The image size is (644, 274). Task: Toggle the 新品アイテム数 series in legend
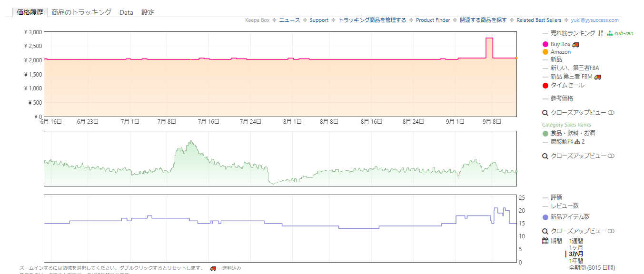pos(570,217)
